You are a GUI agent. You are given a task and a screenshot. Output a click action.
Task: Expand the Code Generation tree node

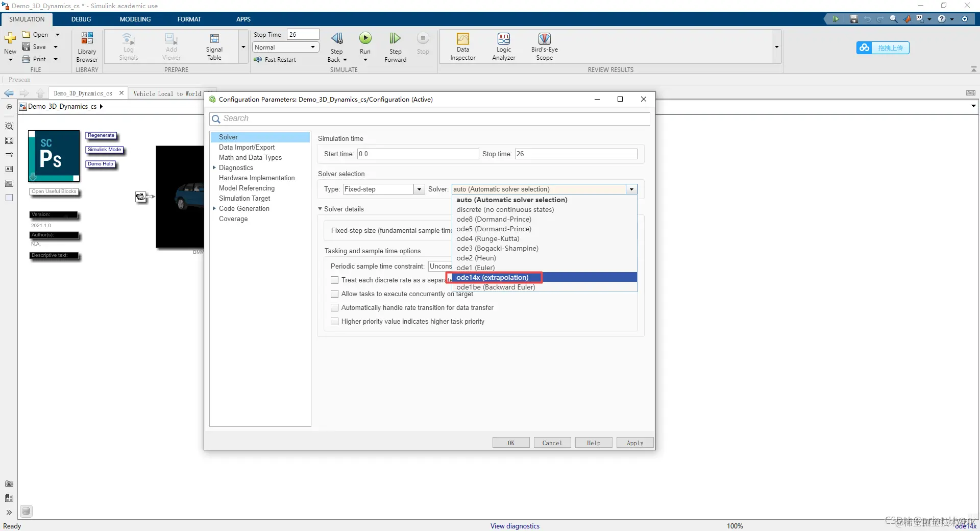click(214, 208)
